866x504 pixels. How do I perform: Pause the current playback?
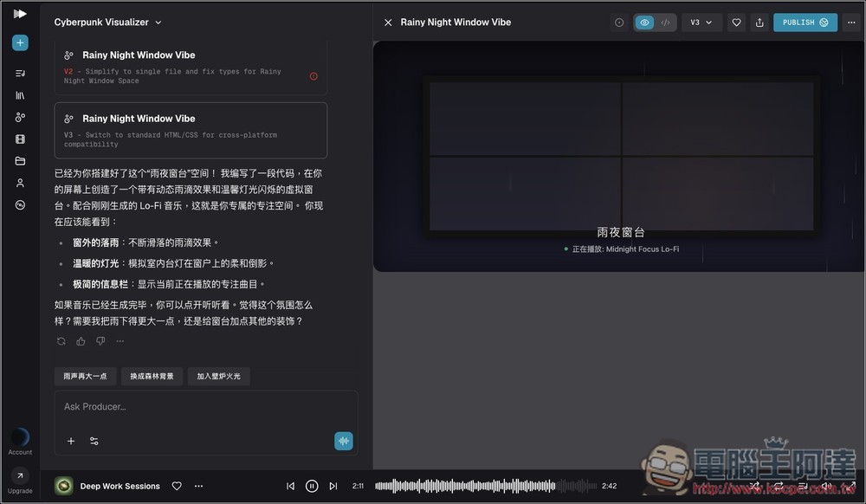[x=312, y=487]
